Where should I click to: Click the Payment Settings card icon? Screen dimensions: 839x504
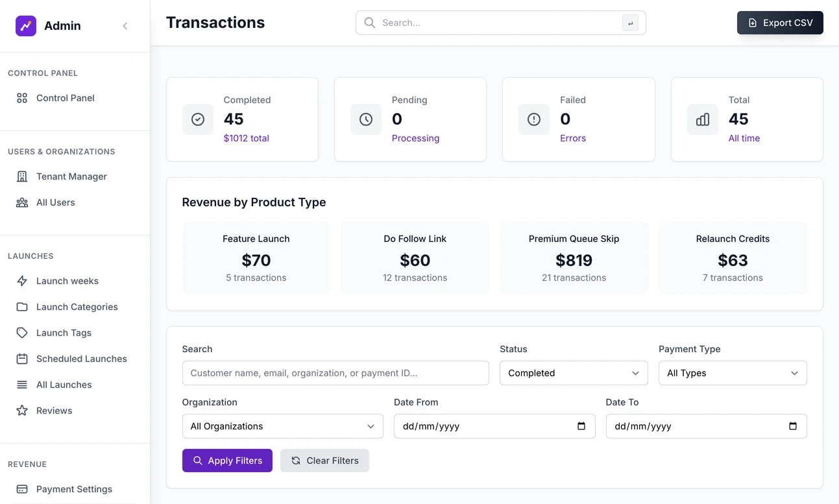pos(22,489)
